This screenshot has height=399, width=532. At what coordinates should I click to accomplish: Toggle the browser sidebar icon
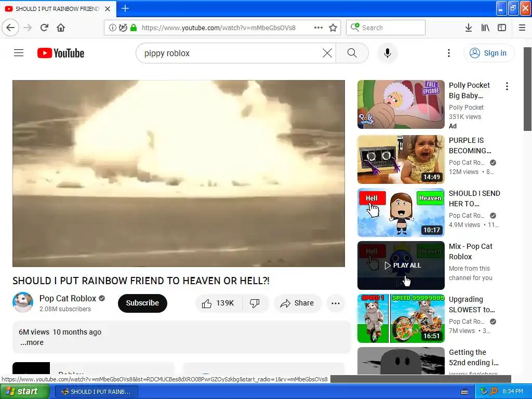[502, 28]
